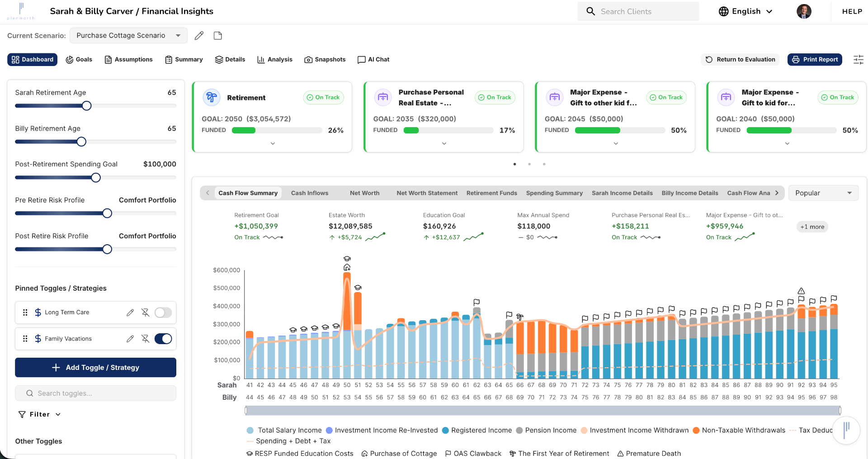This screenshot has height=459, width=868.
Task: Click the drag handle for Long Term Care
Action: click(25, 312)
